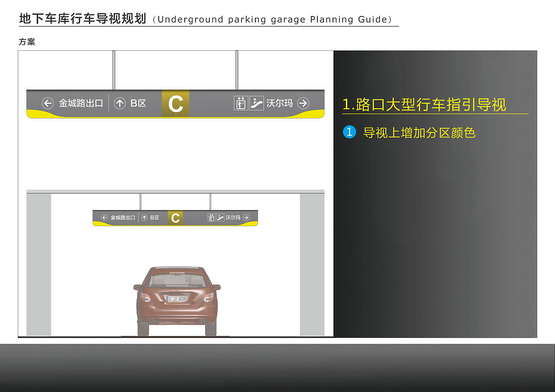Screen dimensions: 555x392
Task: Select the elevator icon on the lower sign
Action: tap(212, 217)
